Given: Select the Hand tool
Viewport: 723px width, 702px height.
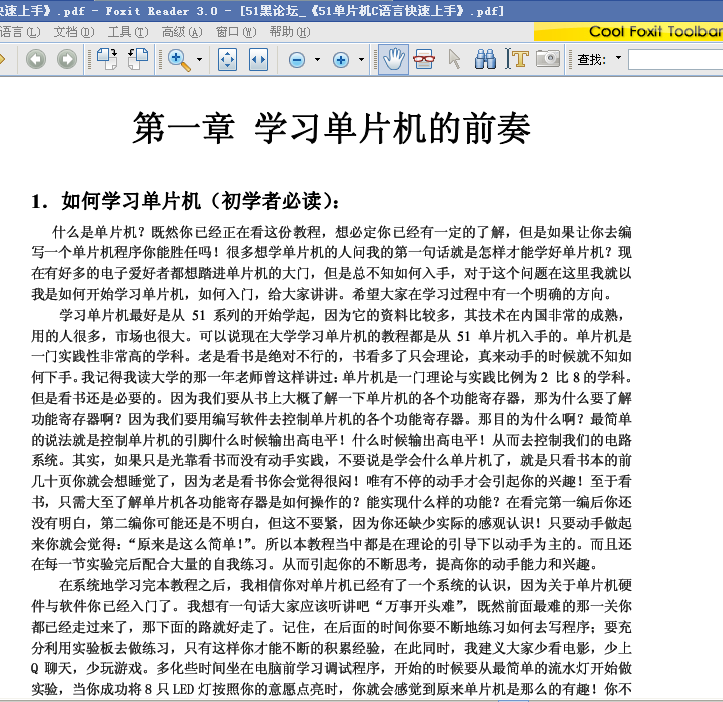Looking at the screenshot, I should pyautogui.click(x=393, y=59).
